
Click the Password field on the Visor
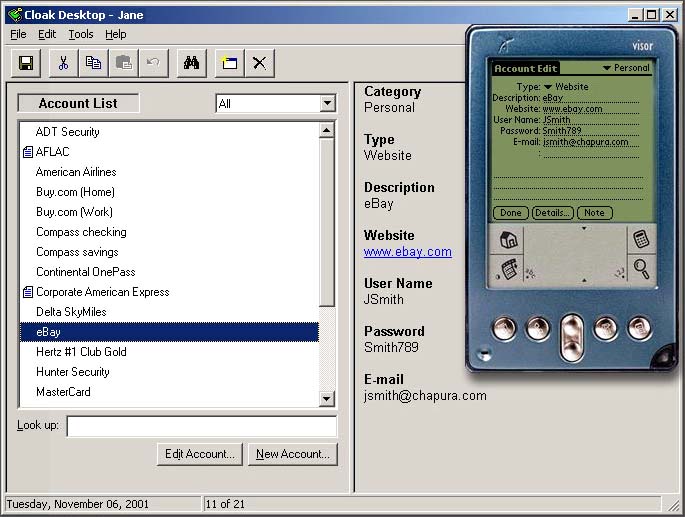coord(591,131)
